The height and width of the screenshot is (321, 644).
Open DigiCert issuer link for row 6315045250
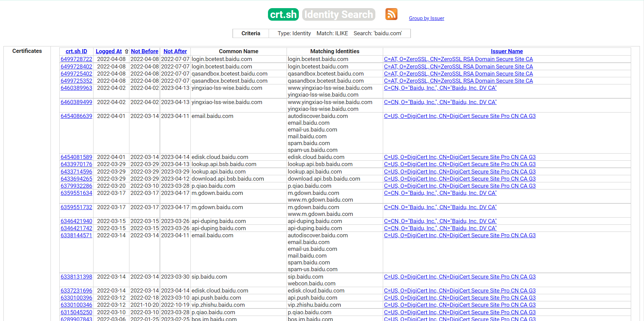pyautogui.click(x=460, y=312)
